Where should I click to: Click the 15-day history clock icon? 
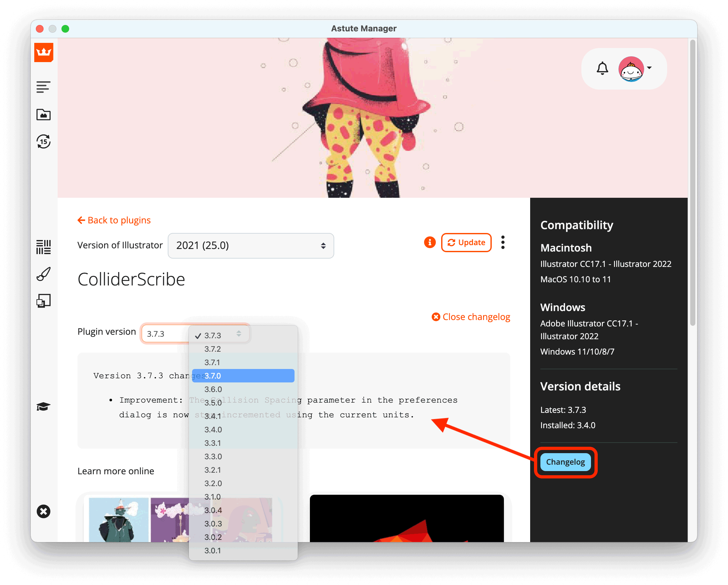[43, 142]
